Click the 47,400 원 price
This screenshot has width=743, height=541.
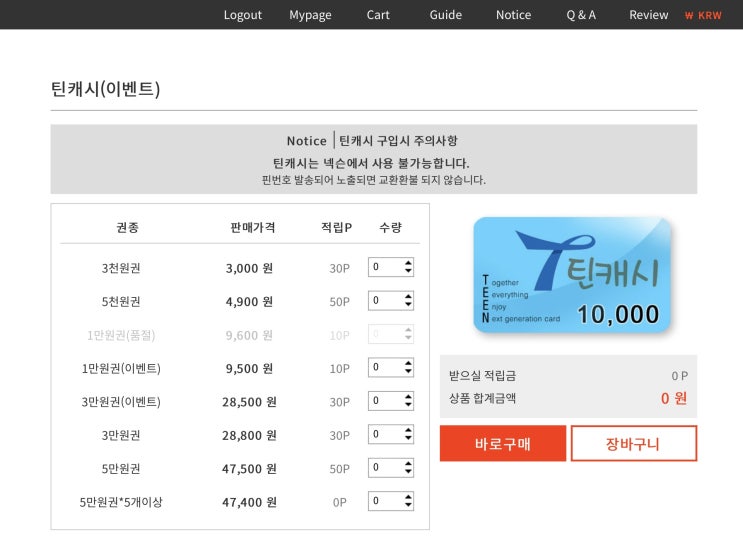click(x=249, y=502)
